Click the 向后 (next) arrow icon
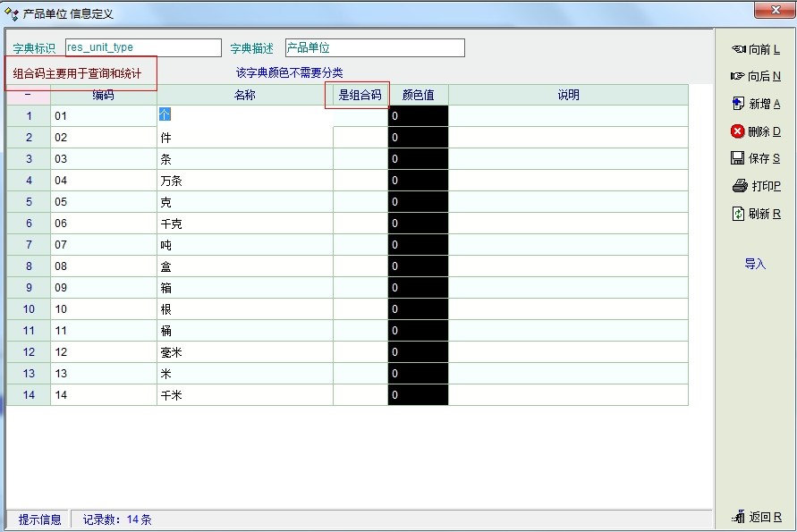This screenshot has width=797, height=532. 738,76
